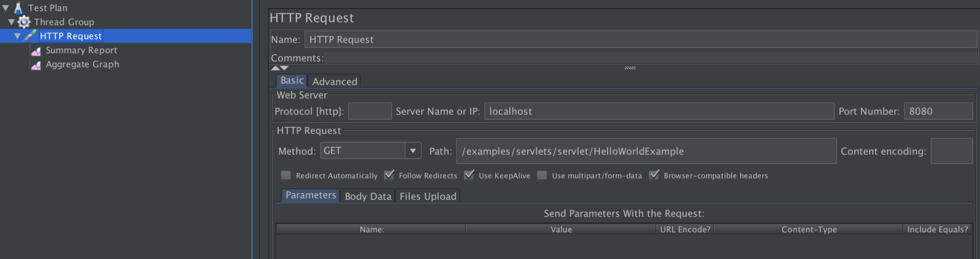Uncheck Browser-compatible headers
Screen dimensions: 980x259
[654, 175]
